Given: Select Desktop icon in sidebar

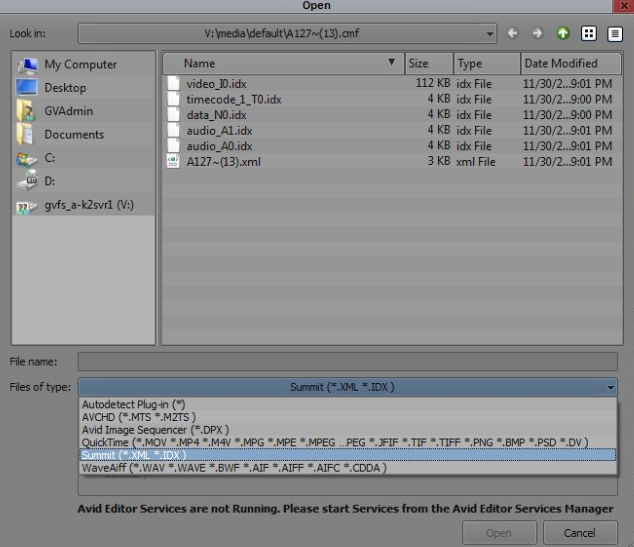Looking at the screenshot, I should [x=27, y=87].
